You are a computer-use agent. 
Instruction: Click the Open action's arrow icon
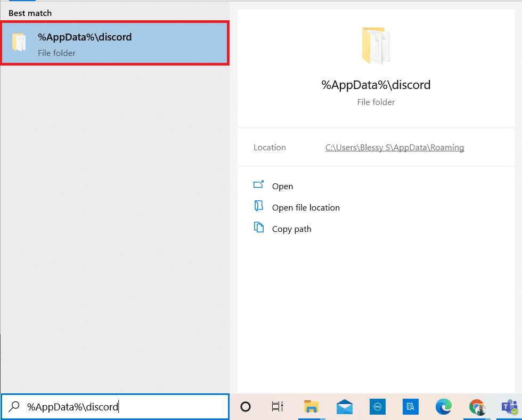(259, 186)
